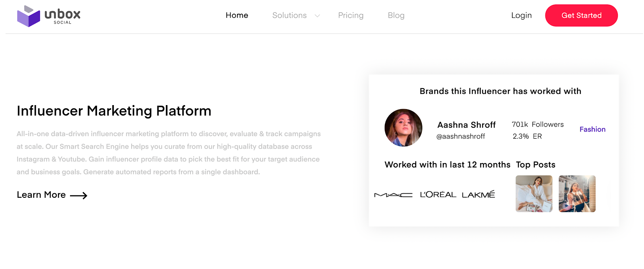644x269 pixels.
Task: Click the Fashion category label
Action: [x=592, y=129]
